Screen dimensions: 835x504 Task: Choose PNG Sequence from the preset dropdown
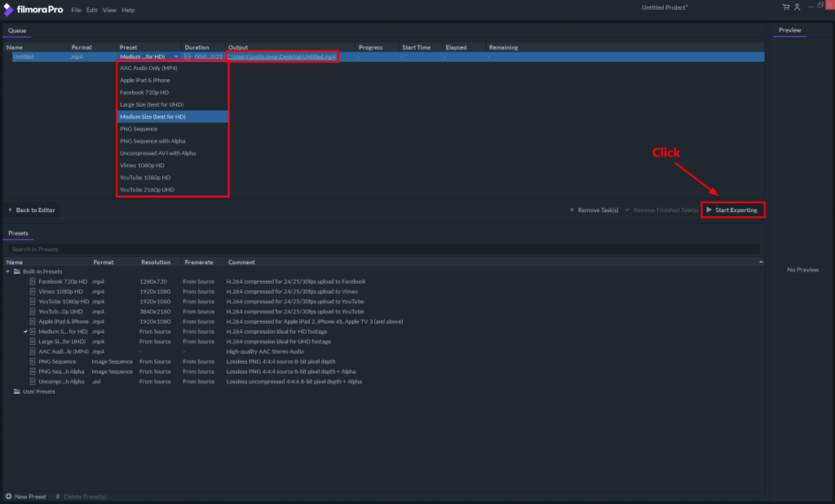point(173,129)
